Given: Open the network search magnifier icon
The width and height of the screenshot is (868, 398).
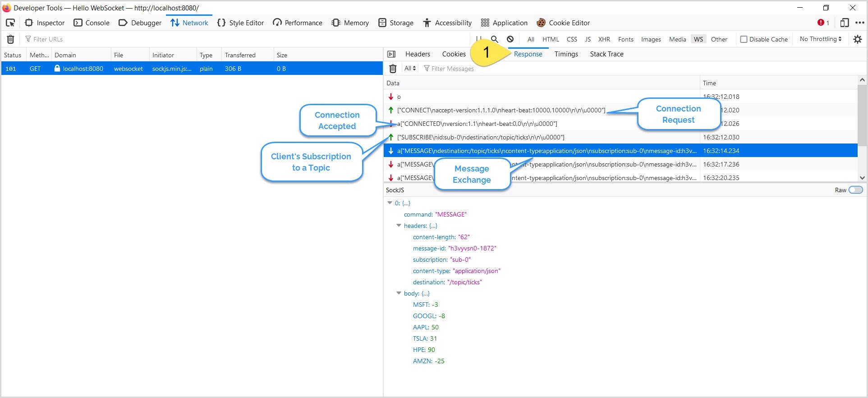Looking at the screenshot, I should click(495, 39).
